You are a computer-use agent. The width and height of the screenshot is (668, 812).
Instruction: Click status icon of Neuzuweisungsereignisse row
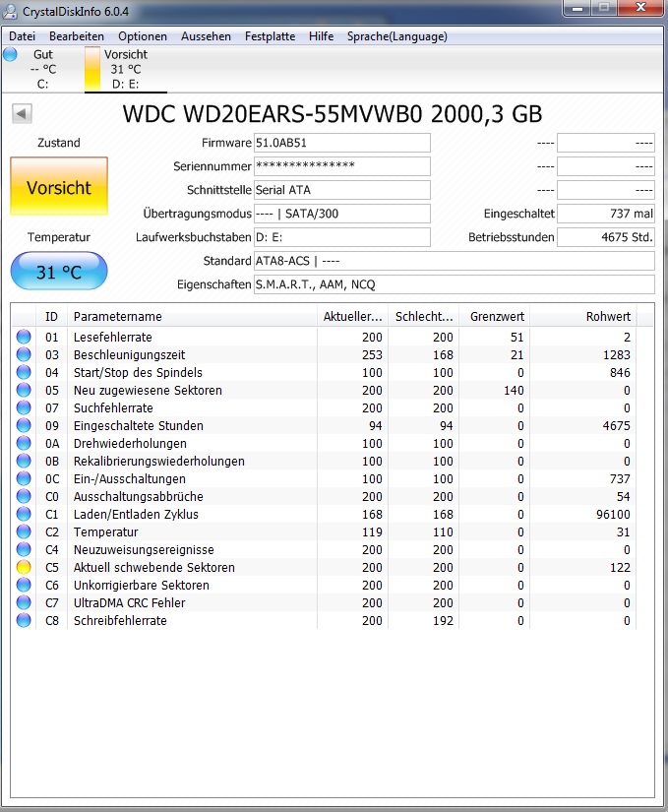[x=24, y=549]
